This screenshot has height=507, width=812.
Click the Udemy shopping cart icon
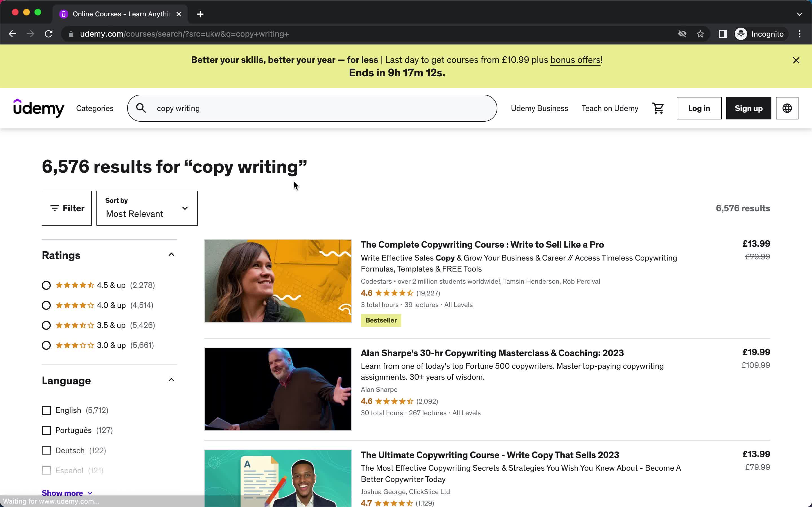pos(658,108)
